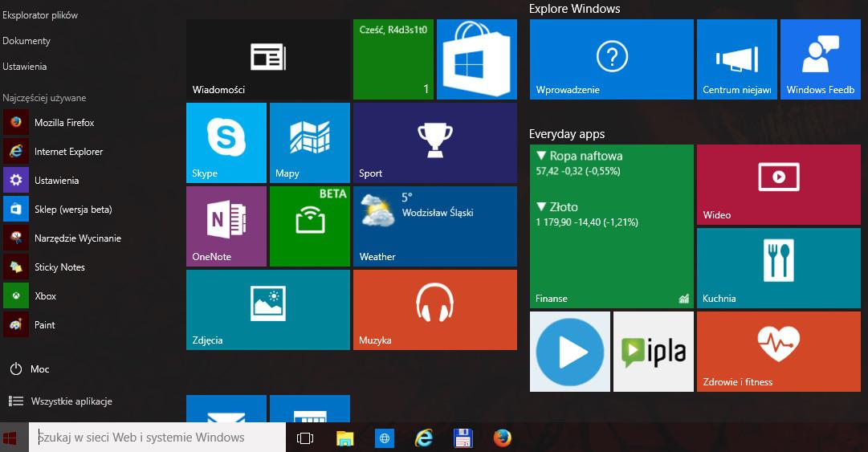
Task: Launch the ipla app tile
Action: (x=653, y=352)
